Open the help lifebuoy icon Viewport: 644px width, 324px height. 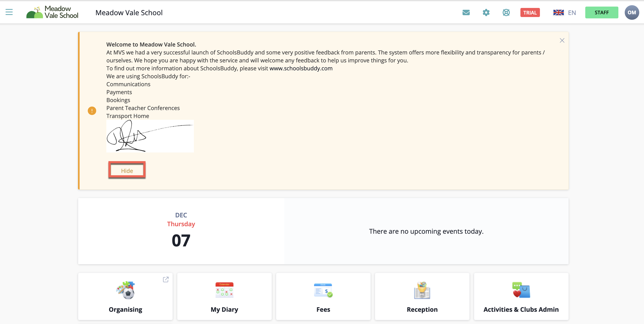(506, 12)
